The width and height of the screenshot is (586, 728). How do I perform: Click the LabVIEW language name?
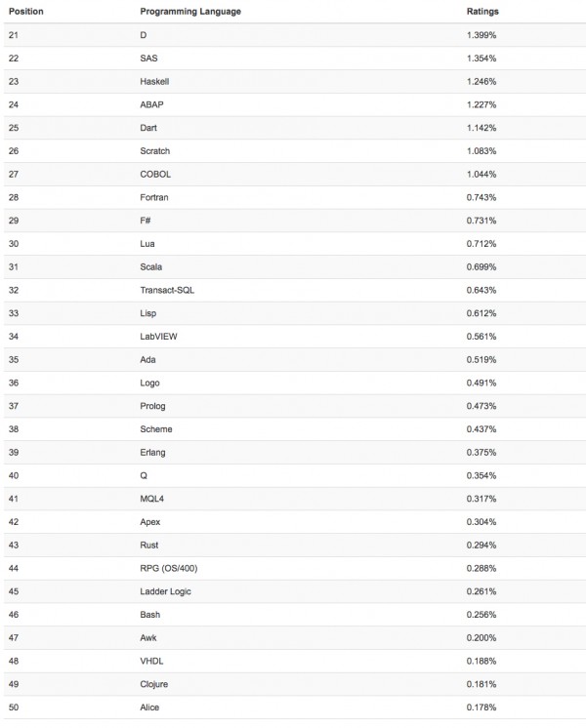(x=158, y=336)
